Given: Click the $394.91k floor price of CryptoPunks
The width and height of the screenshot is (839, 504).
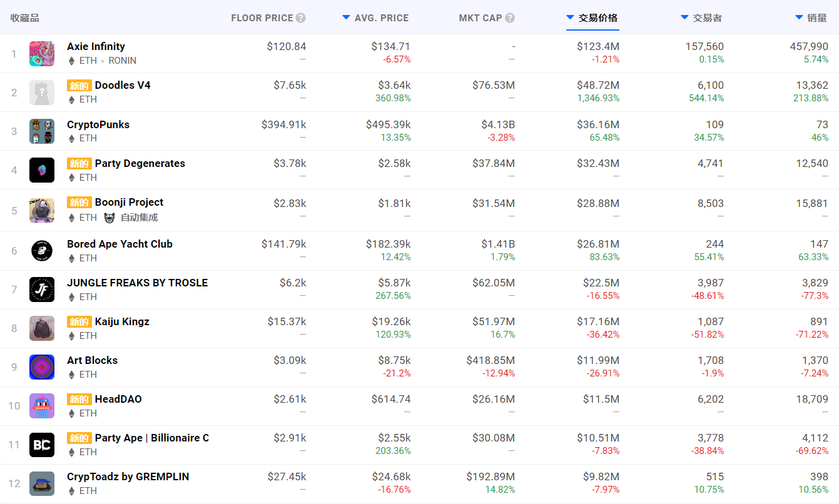Looking at the screenshot, I should [x=284, y=124].
